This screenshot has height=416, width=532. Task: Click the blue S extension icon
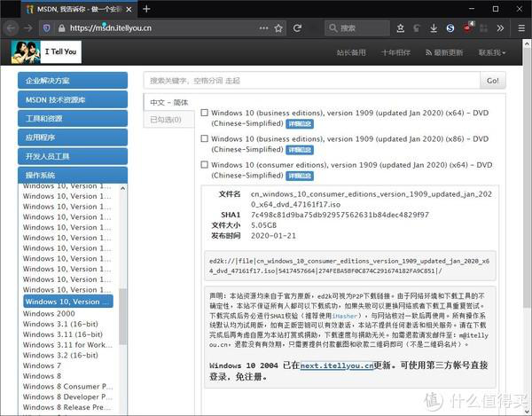click(x=450, y=28)
